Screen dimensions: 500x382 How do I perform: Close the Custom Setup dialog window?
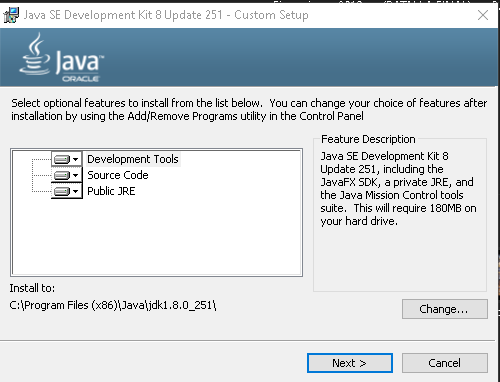pyautogui.click(x=483, y=15)
